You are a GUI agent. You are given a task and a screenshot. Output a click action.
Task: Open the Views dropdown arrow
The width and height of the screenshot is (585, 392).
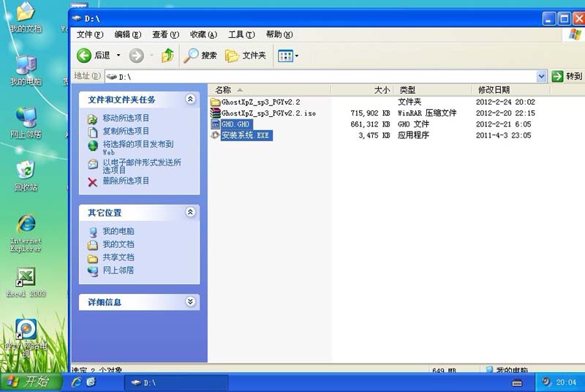[x=297, y=56]
